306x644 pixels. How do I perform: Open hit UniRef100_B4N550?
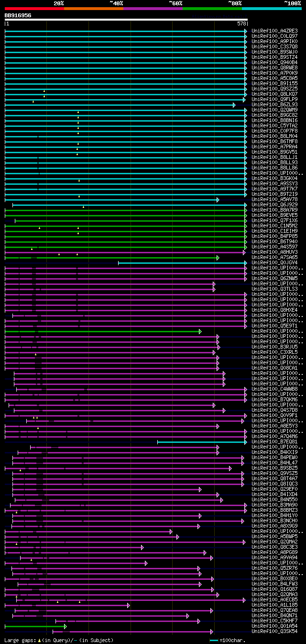coord(274,499)
